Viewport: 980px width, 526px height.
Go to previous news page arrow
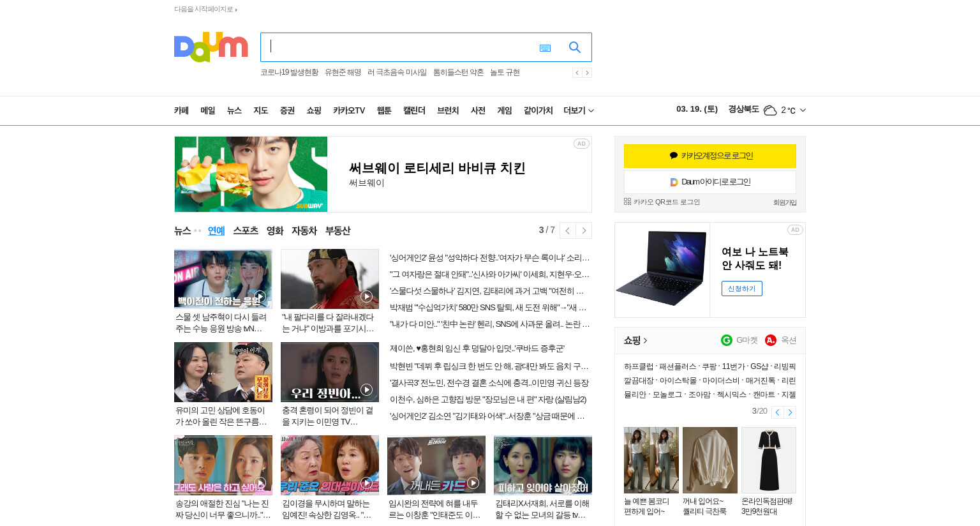567,230
